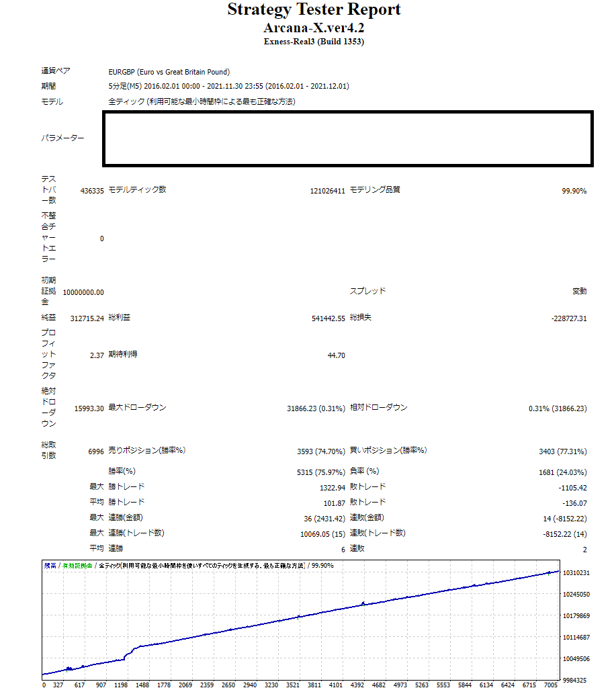Select average losing trade "-136.07"
616x692 pixels.
coord(574,503)
